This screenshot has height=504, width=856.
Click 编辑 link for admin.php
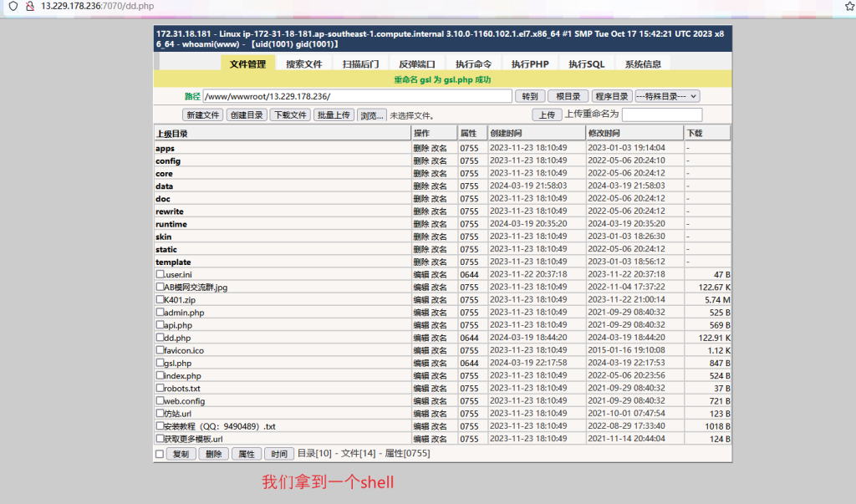click(x=420, y=313)
